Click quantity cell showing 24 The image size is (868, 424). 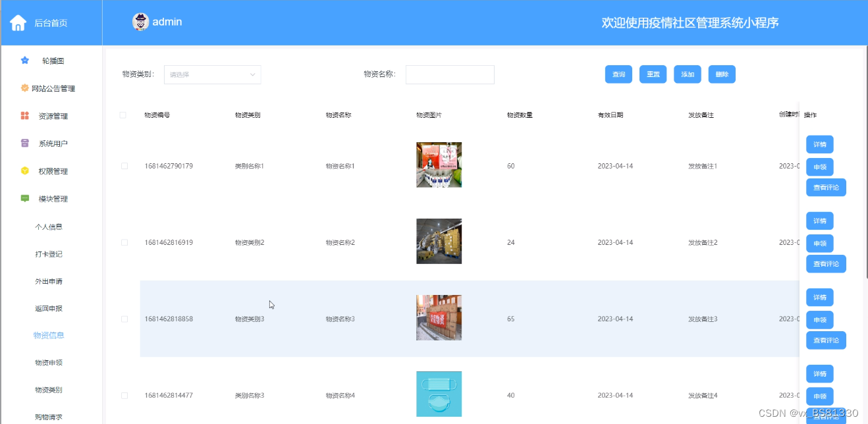click(511, 242)
